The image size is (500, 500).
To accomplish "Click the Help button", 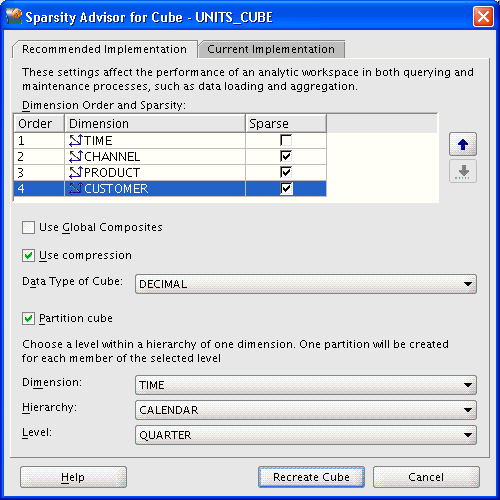I will click(x=73, y=477).
